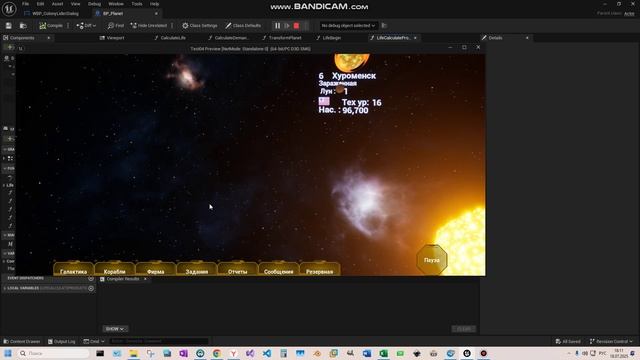The width and height of the screenshot is (640, 360).
Task: Open the Debug menu
Action: [x=94, y=4]
